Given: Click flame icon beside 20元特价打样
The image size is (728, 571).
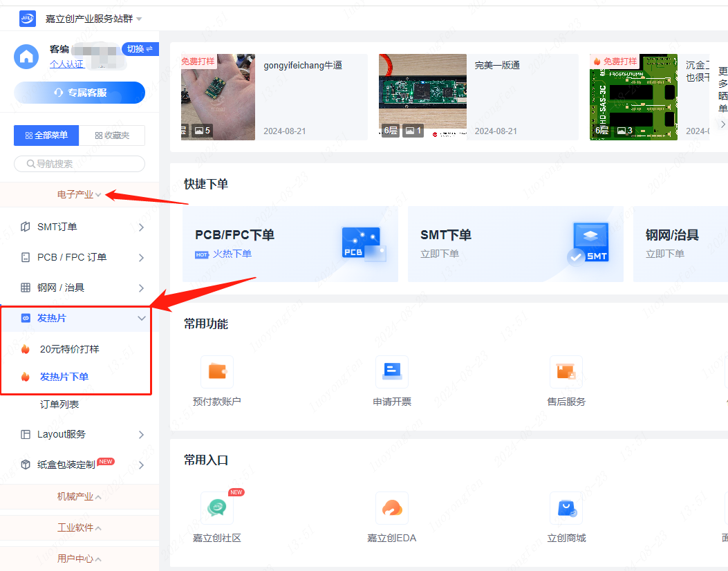Looking at the screenshot, I should pos(26,349).
